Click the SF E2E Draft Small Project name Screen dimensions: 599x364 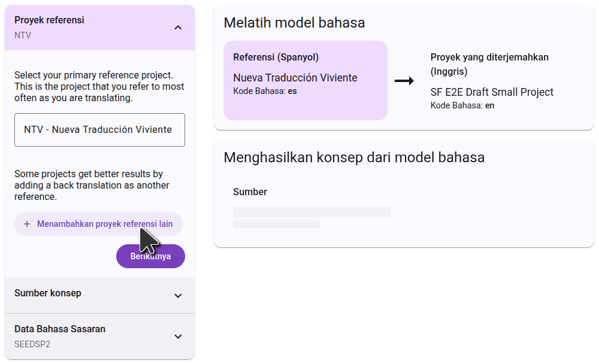point(492,92)
